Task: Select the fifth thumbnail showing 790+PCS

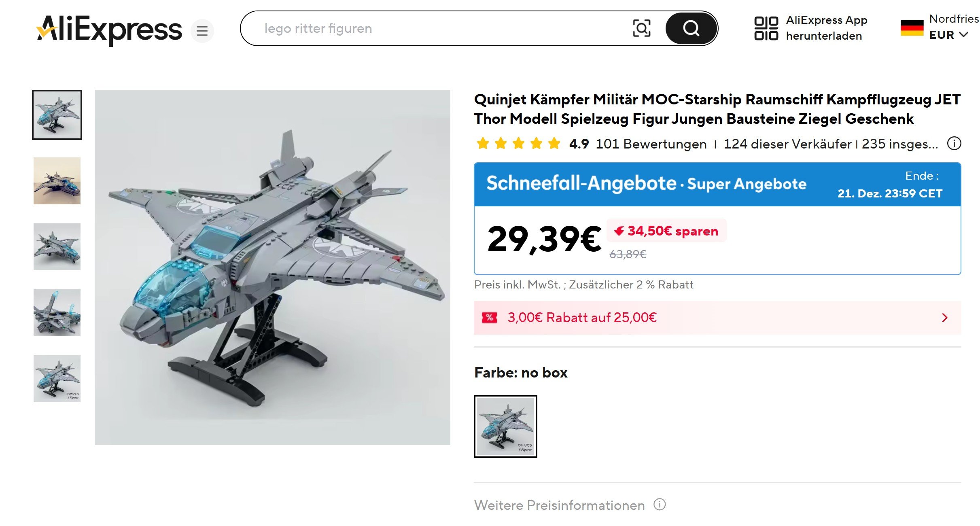Action: [x=57, y=379]
